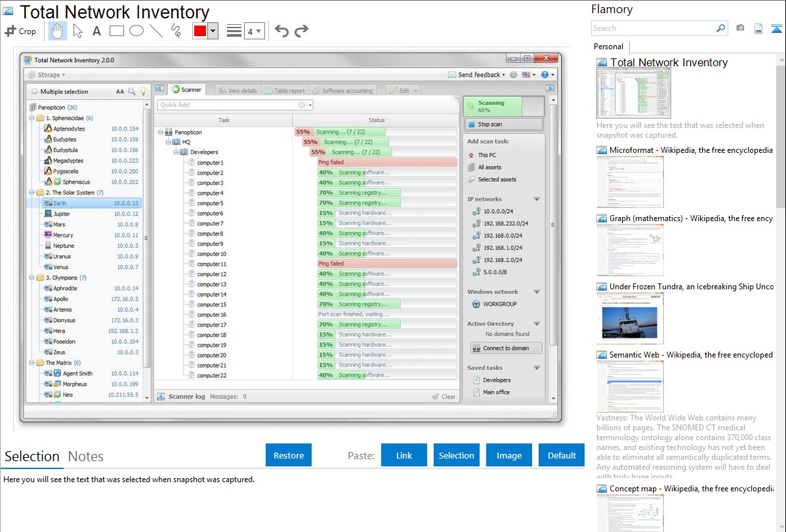The height and width of the screenshot is (532, 786).
Task: Undo the last annotation
Action: [x=281, y=31]
